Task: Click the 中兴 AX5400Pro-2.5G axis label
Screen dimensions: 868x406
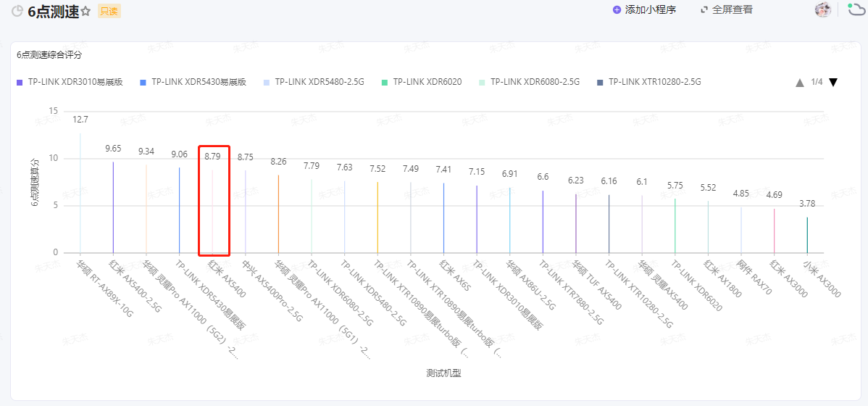Action: tap(273, 290)
